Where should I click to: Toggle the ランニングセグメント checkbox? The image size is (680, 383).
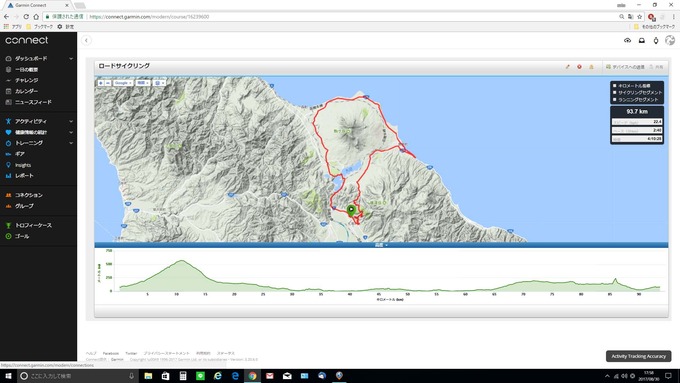615,99
